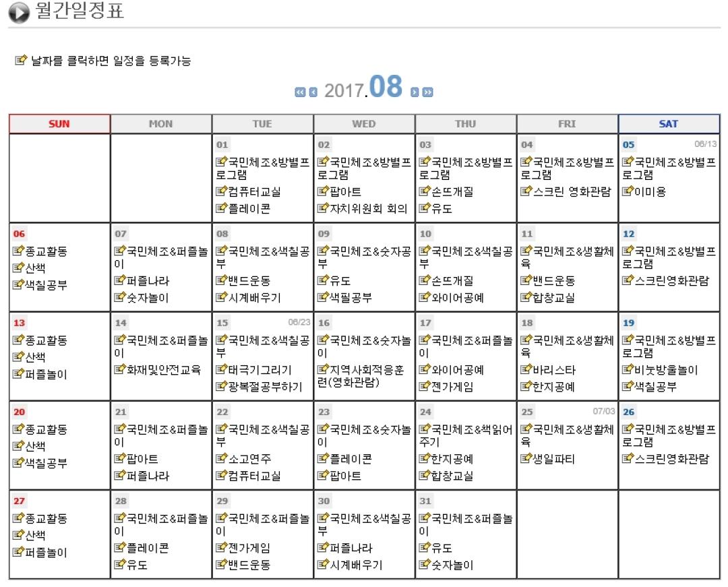The height and width of the screenshot is (587, 728).
Task: Open 지역사회적응훈련(영화관람) entry on day 16
Action: [x=361, y=376]
